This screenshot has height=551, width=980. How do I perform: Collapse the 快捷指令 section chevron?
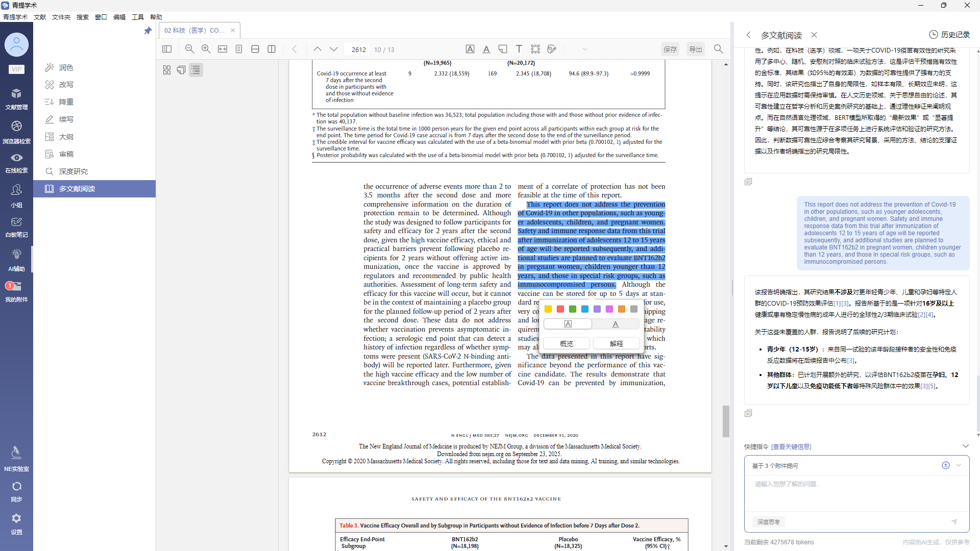(965, 446)
